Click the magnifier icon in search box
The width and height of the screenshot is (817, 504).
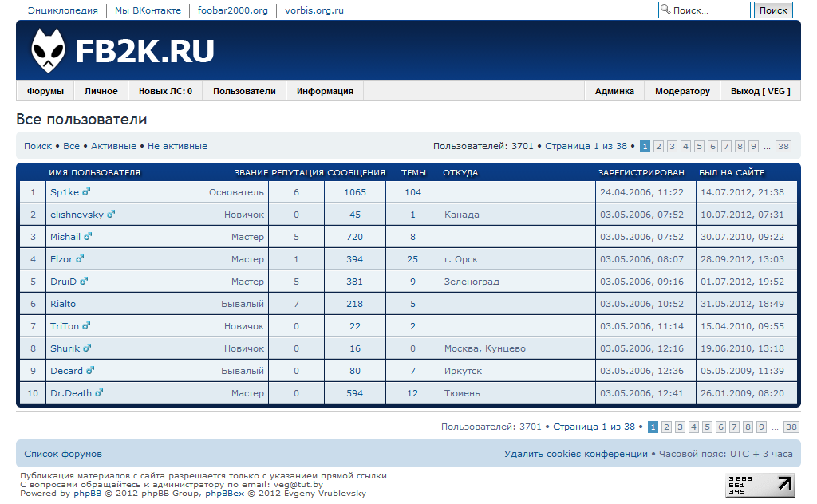pyautogui.click(x=665, y=10)
